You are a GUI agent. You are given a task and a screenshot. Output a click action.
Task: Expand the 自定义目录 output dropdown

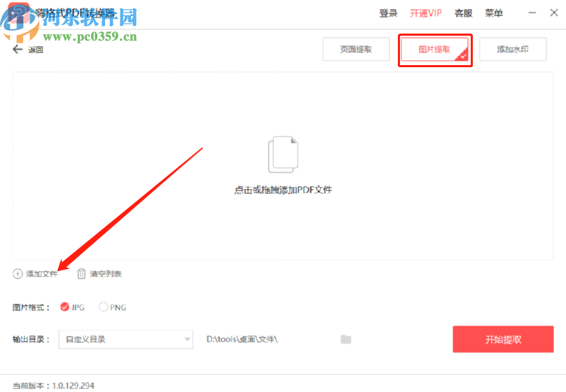tap(125, 339)
